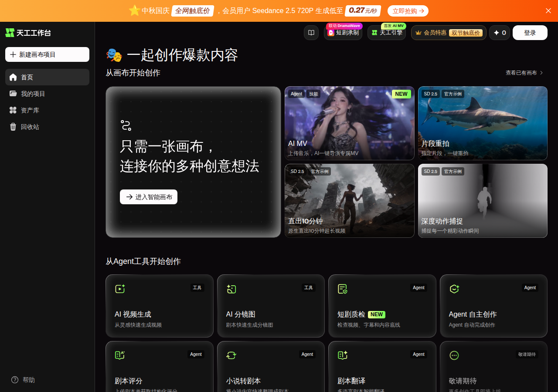Open 天工引擎 in the header
Viewport: 558px width, 392px height.
point(387,33)
